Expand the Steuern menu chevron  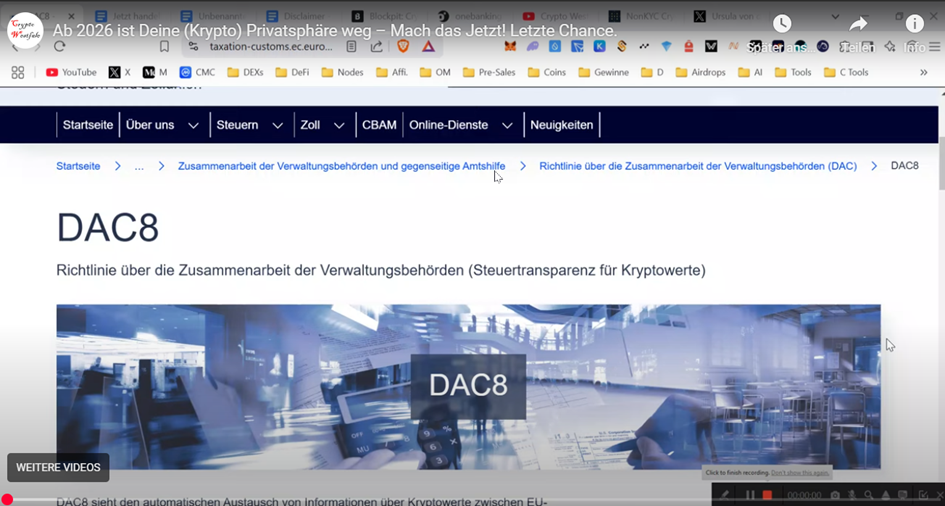[278, 126]
